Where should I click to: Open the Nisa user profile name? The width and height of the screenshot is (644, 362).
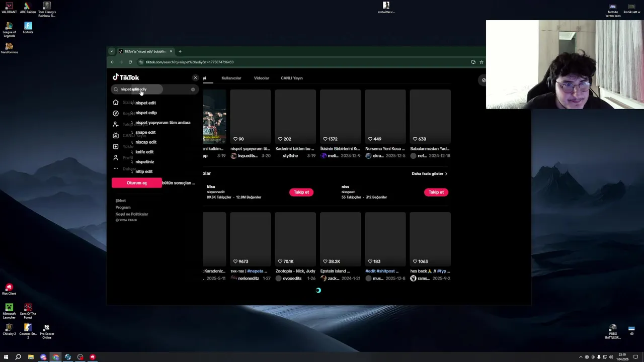(211, 187)
